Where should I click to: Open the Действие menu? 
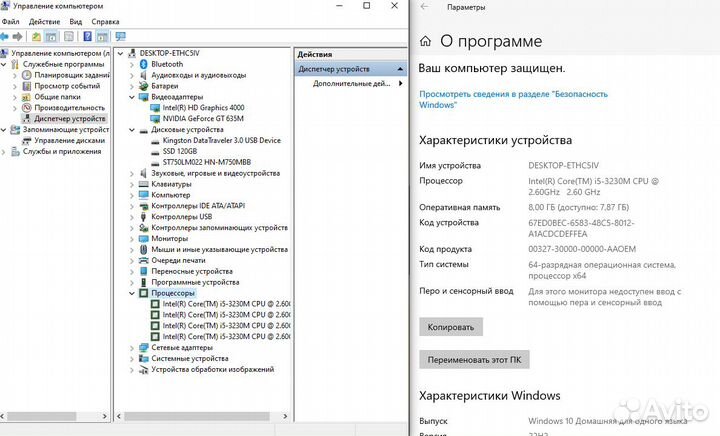tap(44, 22)
